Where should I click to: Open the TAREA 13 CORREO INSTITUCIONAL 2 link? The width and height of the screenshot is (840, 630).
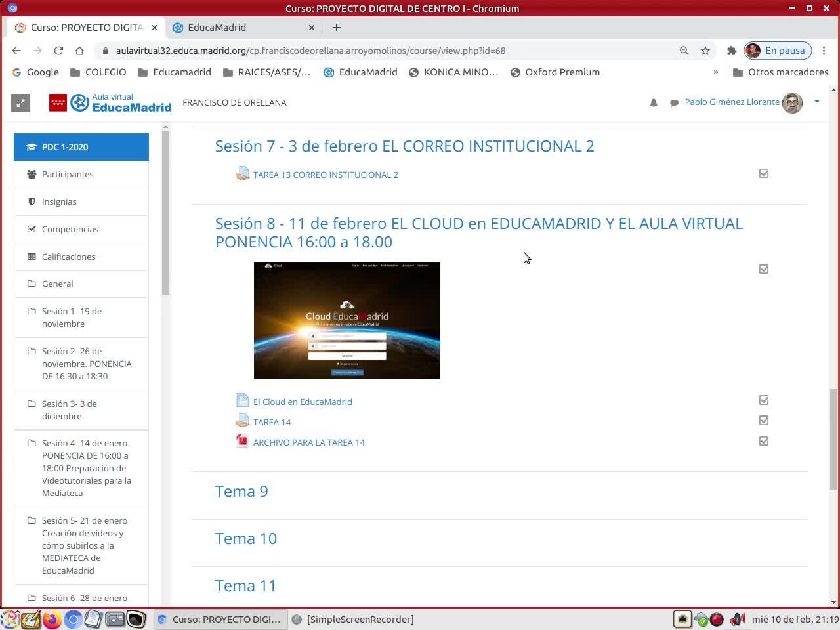tap(325, 175)
